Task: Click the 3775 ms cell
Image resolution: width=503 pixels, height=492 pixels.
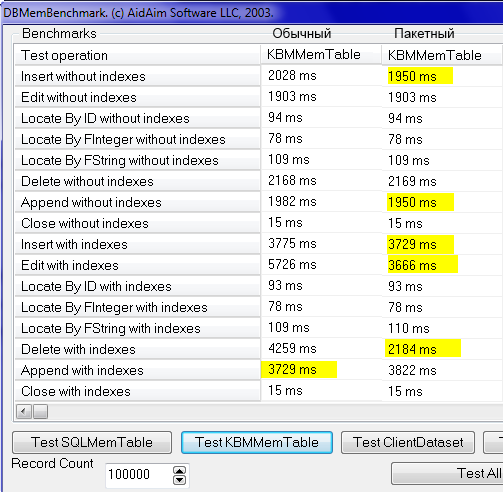Action: [x=321, y=244]
